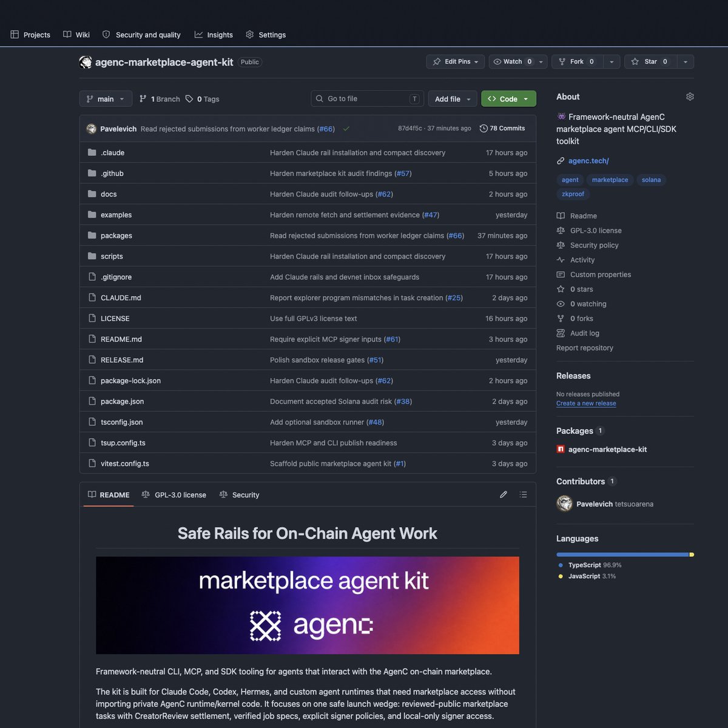Open the Projects tab

pyautogui.click(x=30, y=35)
